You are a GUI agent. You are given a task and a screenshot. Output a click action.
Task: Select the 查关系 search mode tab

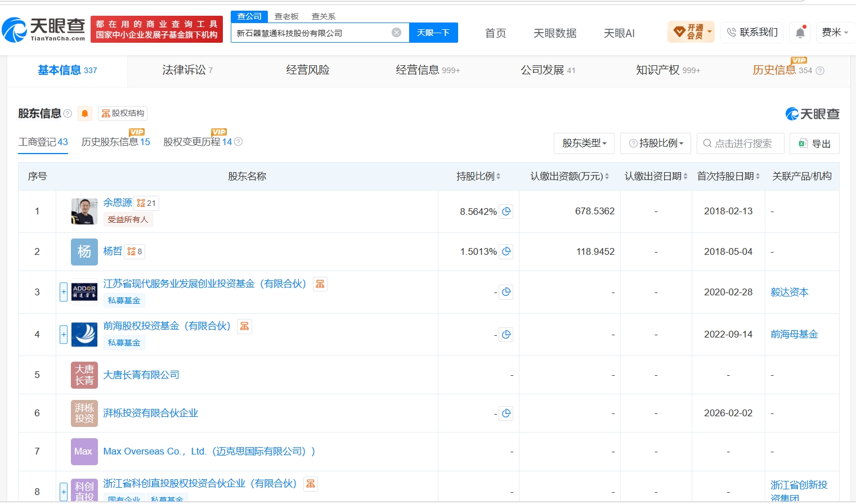tap(324, 16)
